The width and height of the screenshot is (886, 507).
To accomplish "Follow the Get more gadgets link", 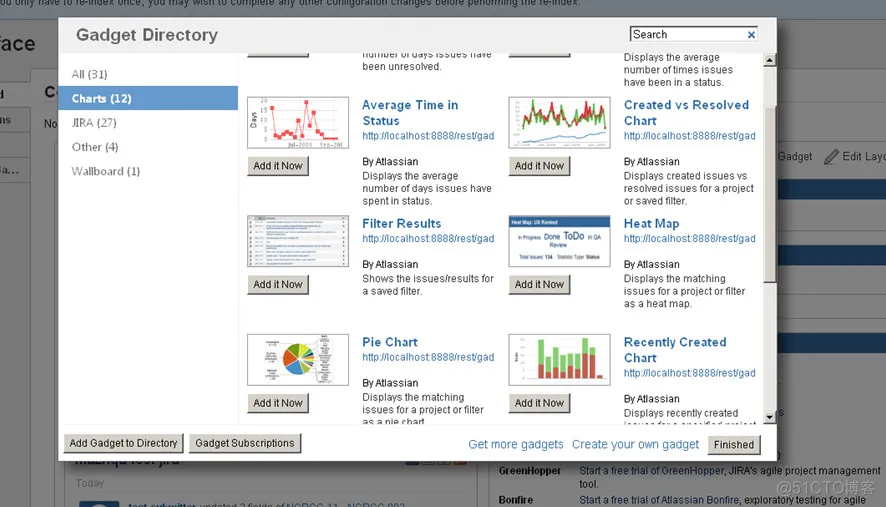I will coord(515,445).
